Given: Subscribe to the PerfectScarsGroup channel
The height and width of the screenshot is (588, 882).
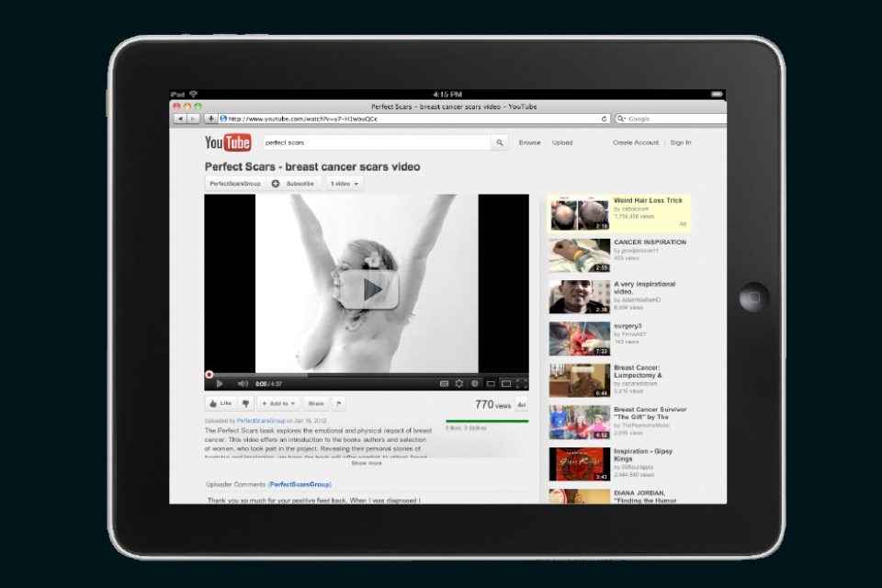Looking at the screenshot, I should click(294, 184).
